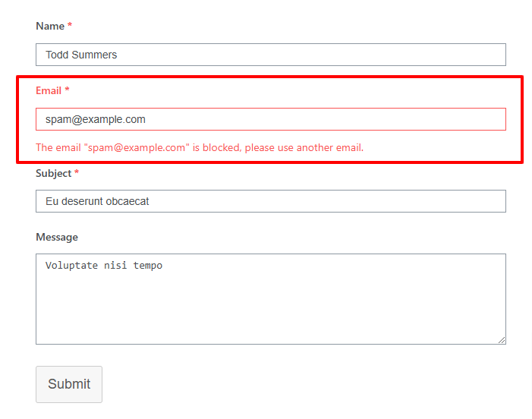The image size is (532, 419).
Task: Click the Name field label
Action: coord(50,27)
